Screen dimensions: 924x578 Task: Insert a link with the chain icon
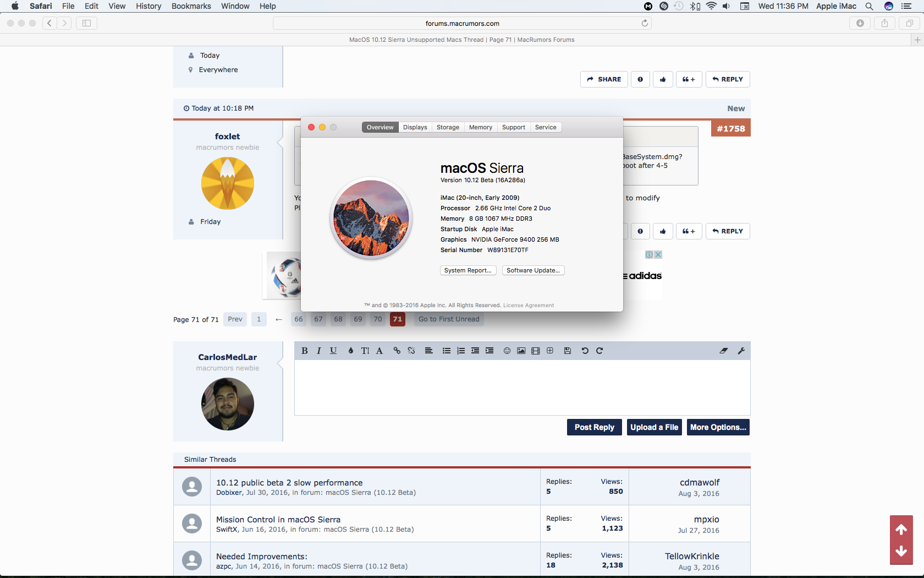(x=397, y=351)
